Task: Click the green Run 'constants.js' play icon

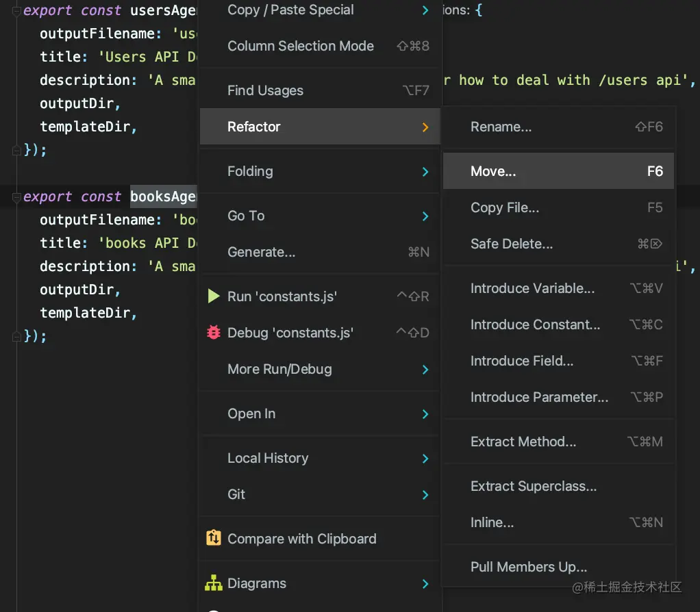Action: point(214,296)
